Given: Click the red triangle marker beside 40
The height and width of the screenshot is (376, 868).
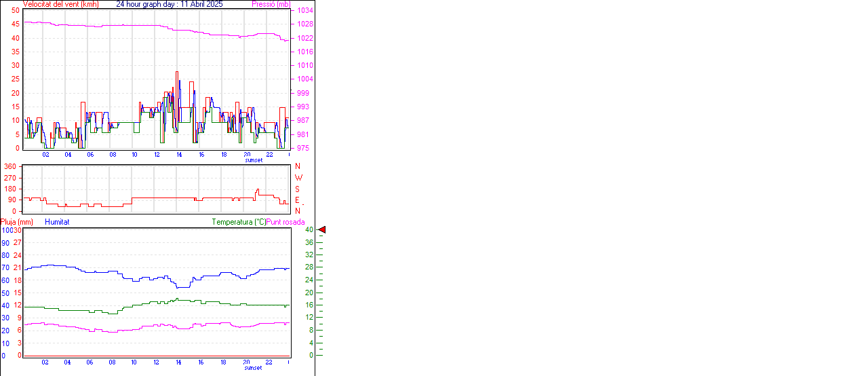Looking at the screenshot, I should coord(322,230).
